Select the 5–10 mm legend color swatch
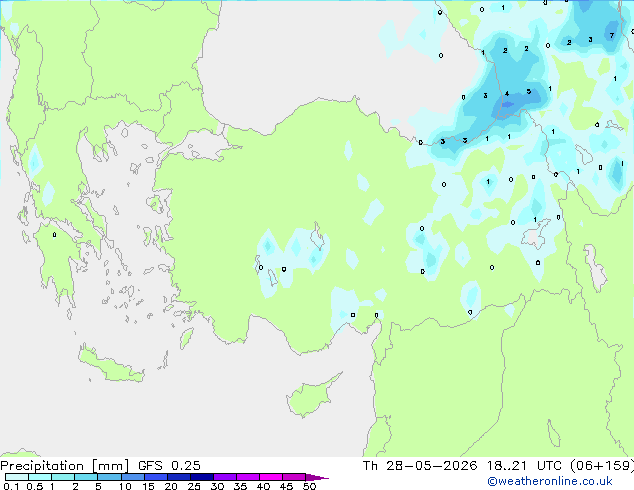Screen dimensions: 634x490 (109, 477)
